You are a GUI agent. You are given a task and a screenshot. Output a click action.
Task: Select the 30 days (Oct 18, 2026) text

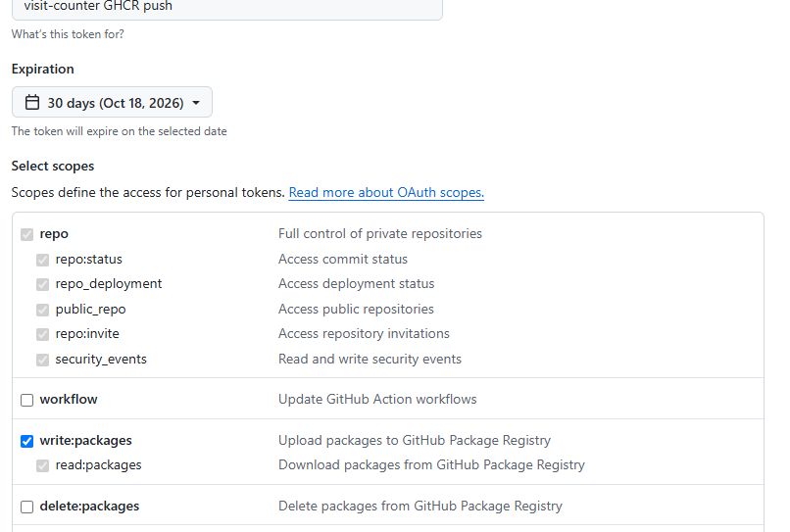[x=116, y=103]
